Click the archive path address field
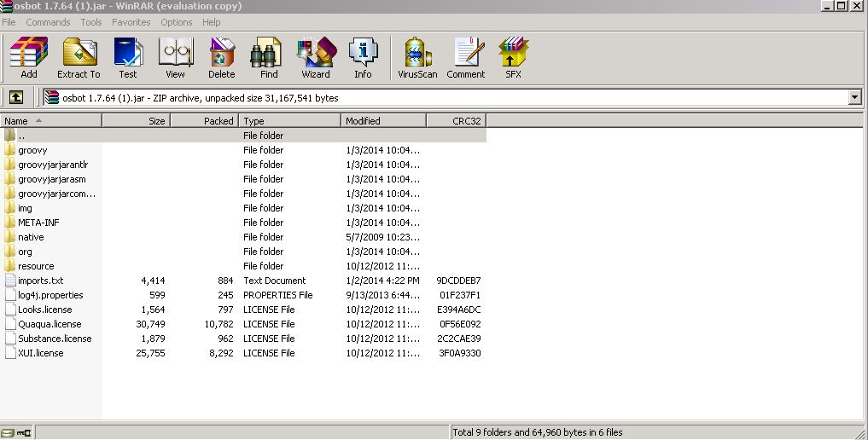 [x=446, y=98]
